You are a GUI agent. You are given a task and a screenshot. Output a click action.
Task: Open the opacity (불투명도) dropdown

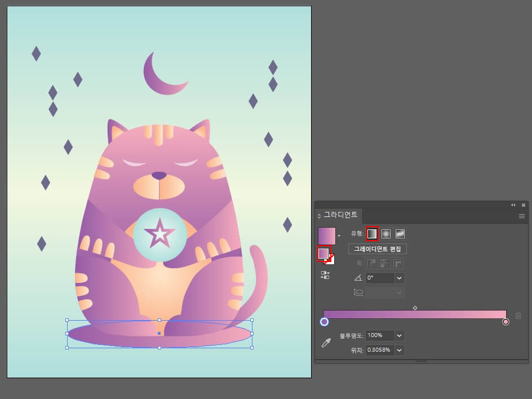point(400,335)
